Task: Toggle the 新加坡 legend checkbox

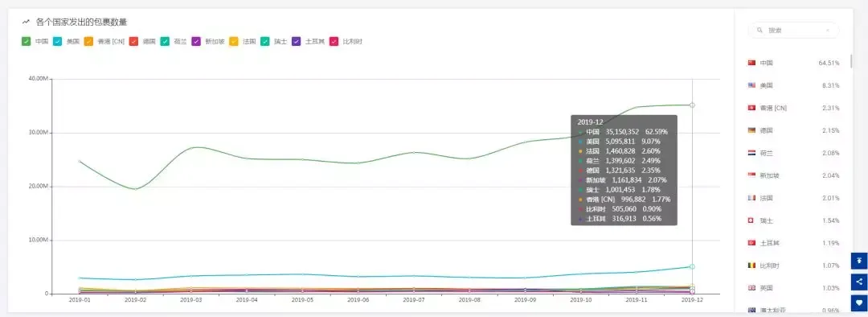Action: pyautogui.click(x=196, y=41)
